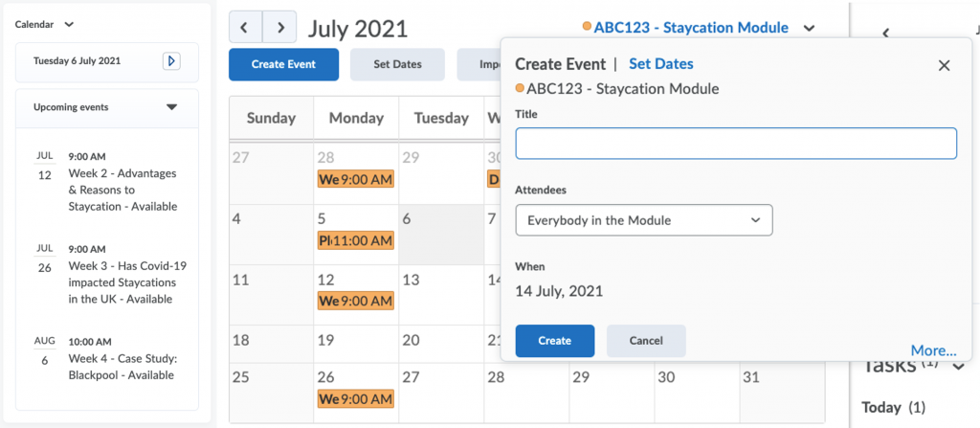This screenshot has height=428, width=980.
Task: Click play arrow beside Tuesday 6 July 2021
Action: coord(171,60)
